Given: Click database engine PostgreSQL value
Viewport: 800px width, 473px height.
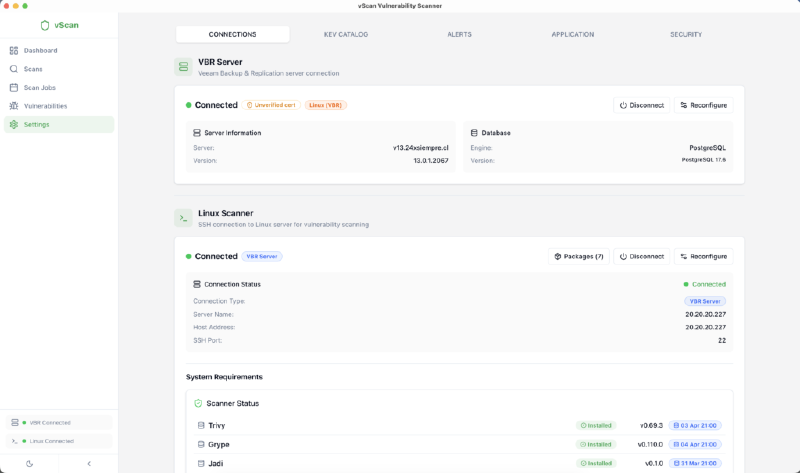Looking at the screenshot, I should pos(707,148).
